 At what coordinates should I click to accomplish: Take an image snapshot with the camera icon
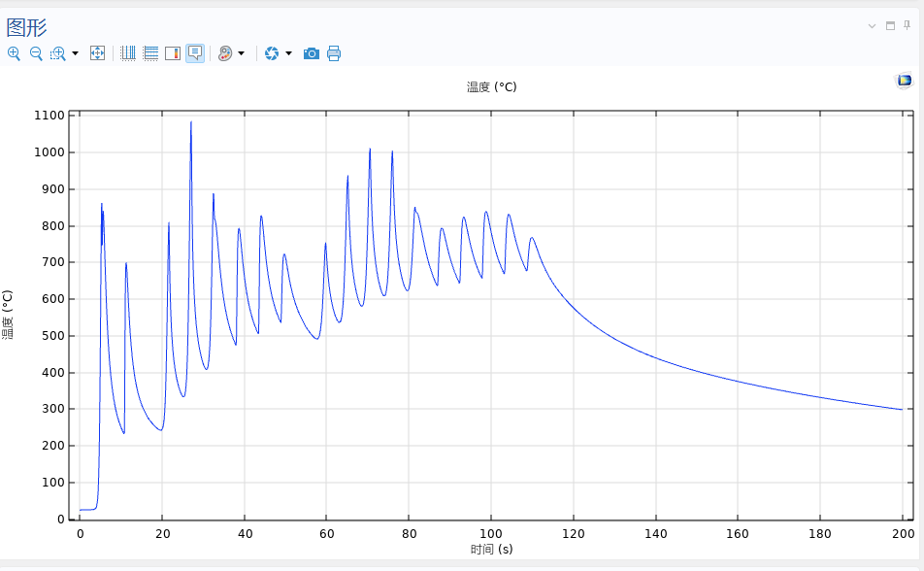(x=312, y=53)
